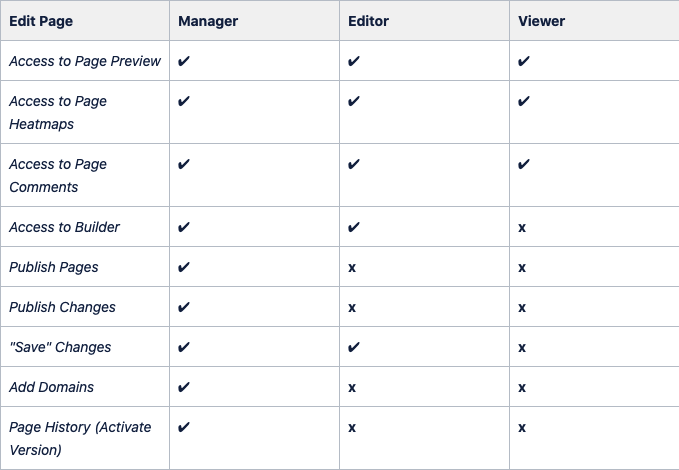
Task: Click Editor x mark for Add Domains
Action: tap(352, 388)
